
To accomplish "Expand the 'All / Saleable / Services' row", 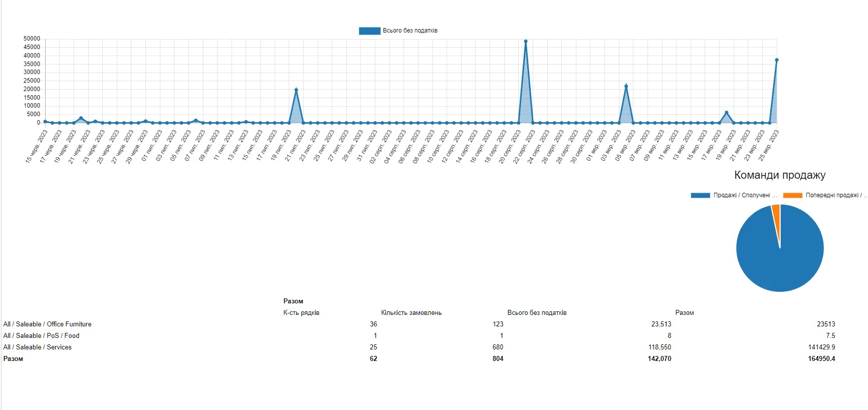I will (x=37, y=347).
